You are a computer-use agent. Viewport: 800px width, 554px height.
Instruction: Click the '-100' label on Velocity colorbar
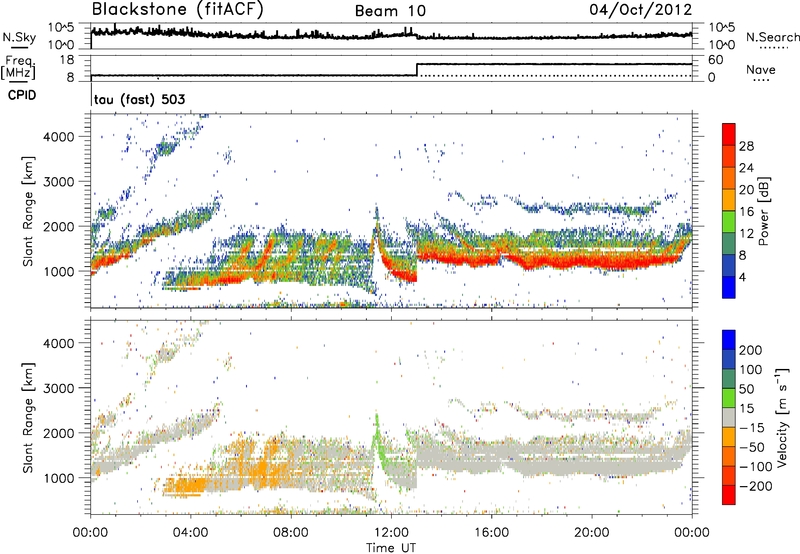pos(755,467)
